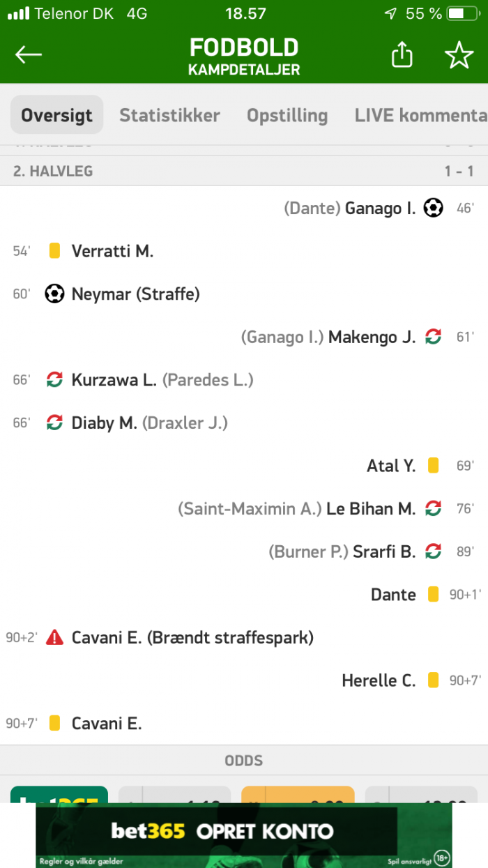Click substitution icon beside Makengo J.

pyautogui.click(x=434, y=337)
